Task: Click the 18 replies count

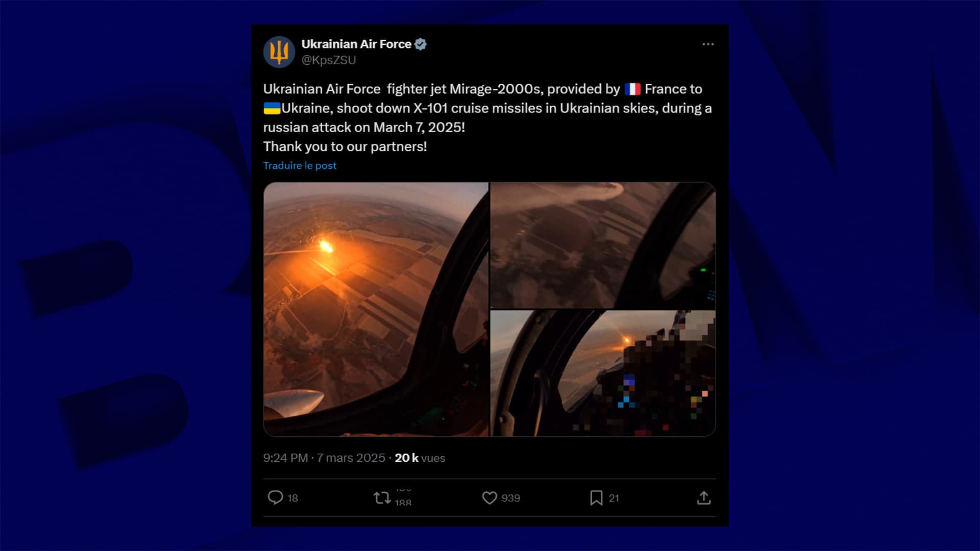Action: pyautogui.click(x=292, y=498)
